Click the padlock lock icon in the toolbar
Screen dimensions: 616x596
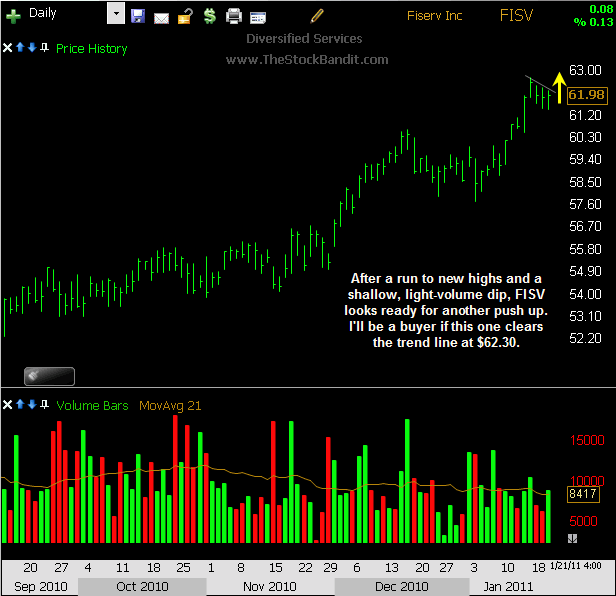[x=185, y=16]
